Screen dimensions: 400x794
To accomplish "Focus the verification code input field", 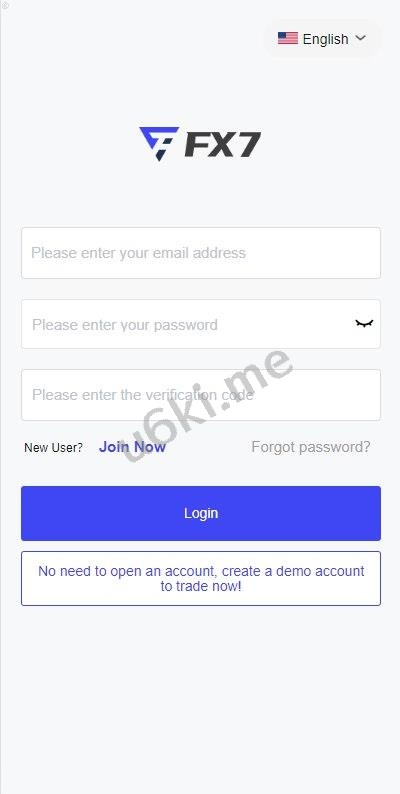I will [x=201, y=395].
